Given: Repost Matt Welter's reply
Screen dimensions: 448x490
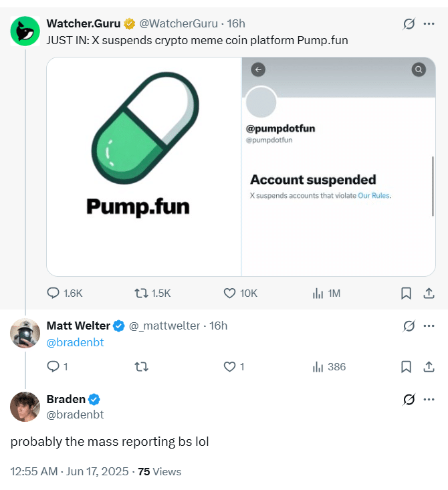Looking at the screenshot, I should tap(141, 366).
